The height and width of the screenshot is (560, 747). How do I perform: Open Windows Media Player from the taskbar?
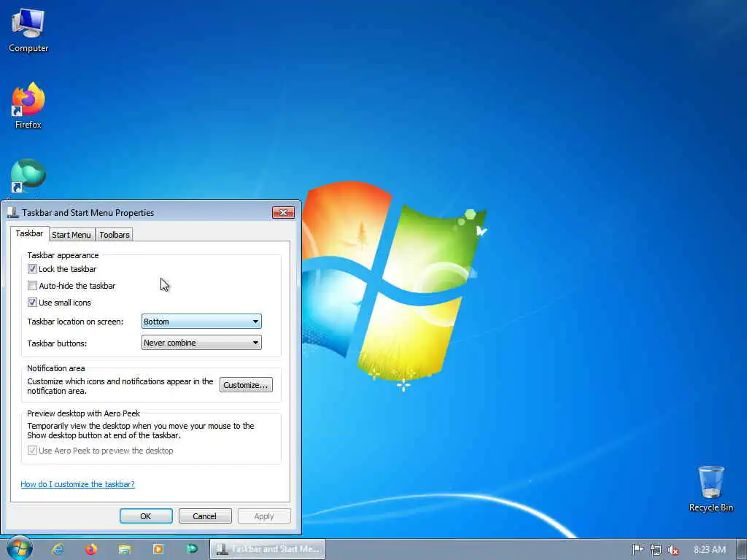point(158,549)
